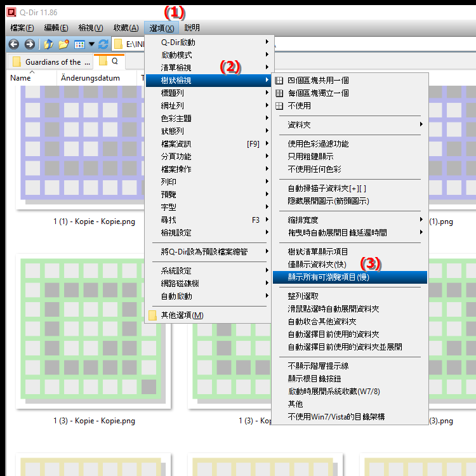Open the 檢視設定 submenu

coord(209,233)
